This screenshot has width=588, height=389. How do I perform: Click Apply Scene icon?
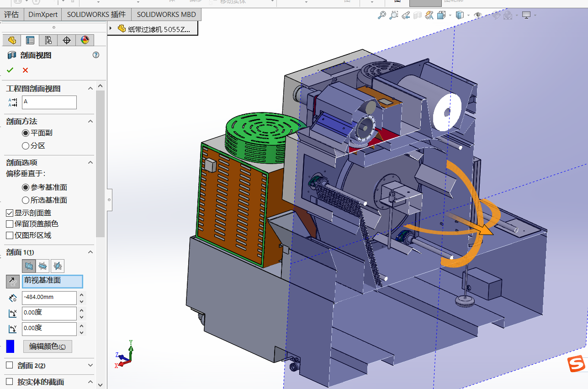pyautogui.click(x=508, y=15)
